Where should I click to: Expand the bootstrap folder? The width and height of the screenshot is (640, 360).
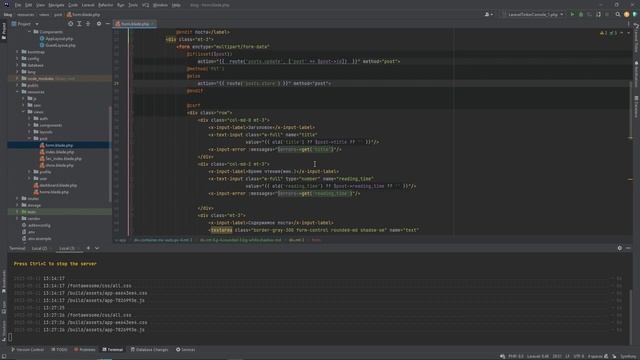[x=17, y=52]
